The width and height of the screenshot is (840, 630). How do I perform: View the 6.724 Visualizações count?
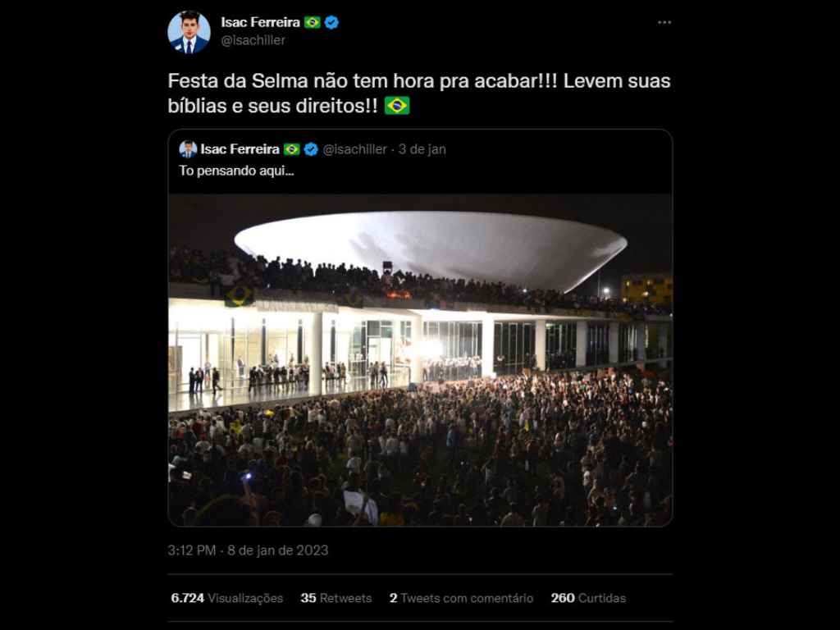pos(227,598)
